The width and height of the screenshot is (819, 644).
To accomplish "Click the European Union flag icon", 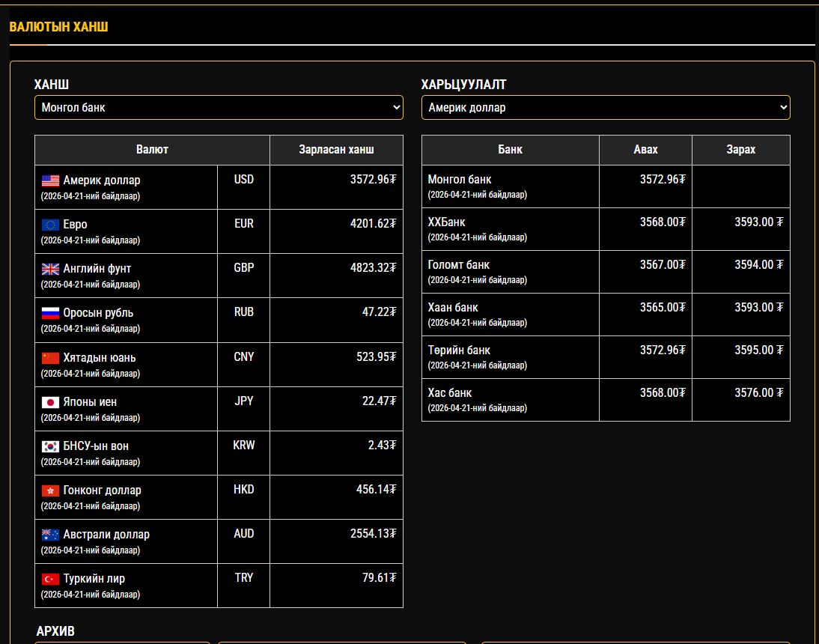I will pos(50,225).
